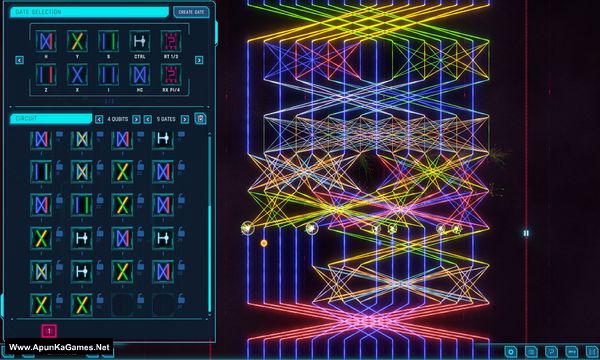Viewport: 600px width, 360px height.
Task: Increase the number of qubits
Action: coord(136,119)
